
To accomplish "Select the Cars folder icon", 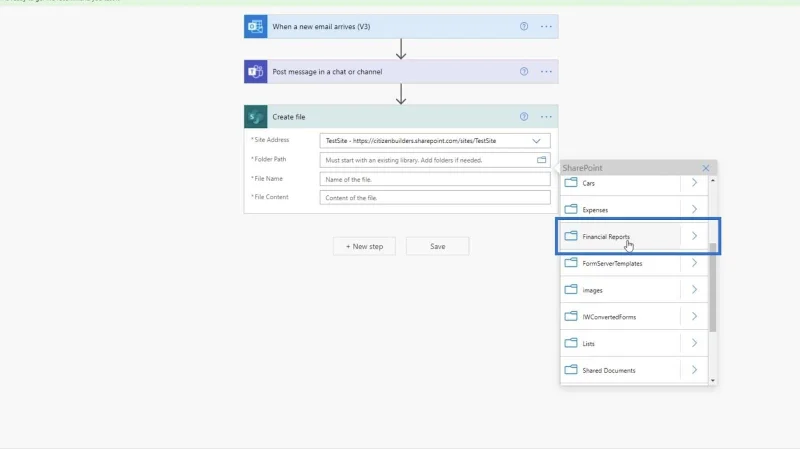I will point(571,183).
